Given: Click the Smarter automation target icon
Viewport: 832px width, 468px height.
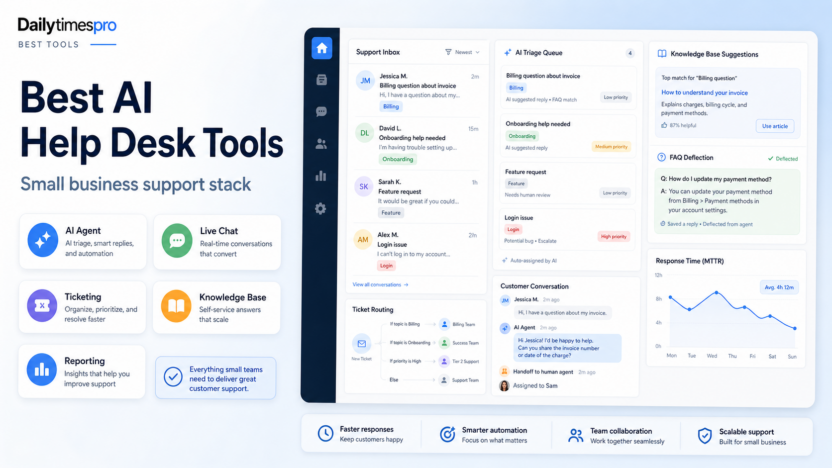Looking at the screenshot, I should tap(447, 434).
